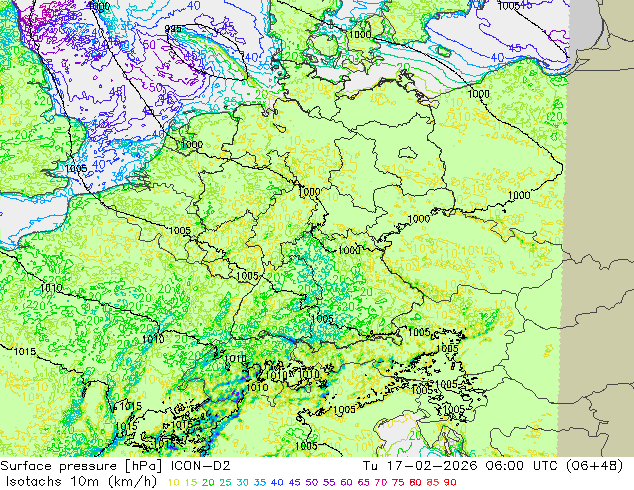The height and width of the screenshot is (490, 634).
Task: Select the 35 legend value
Action: [x=260, y=482]
